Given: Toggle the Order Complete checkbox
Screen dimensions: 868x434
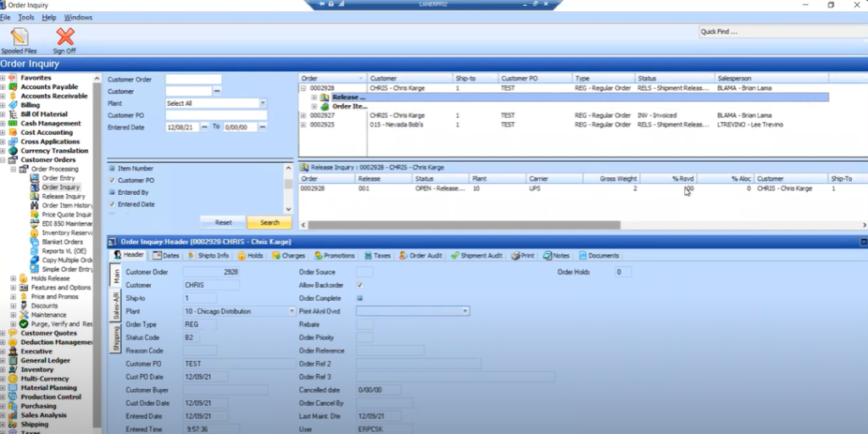Looking at the screenshot, I should (x=359, y=298).
